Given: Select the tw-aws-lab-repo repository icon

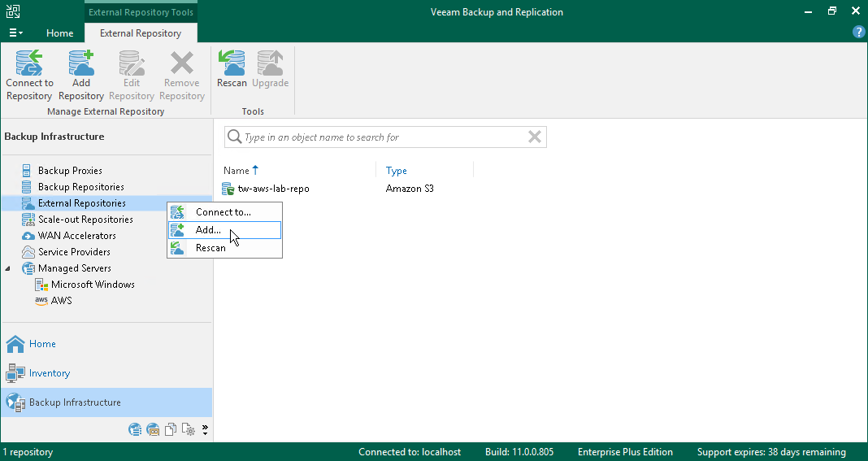Looking at the screenshot, I should point(228,189).
